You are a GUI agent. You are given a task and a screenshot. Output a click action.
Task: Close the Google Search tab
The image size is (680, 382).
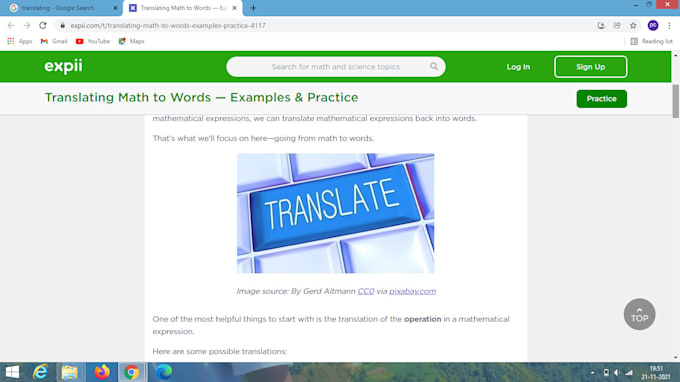pyautogui.click(x=115, y=8)
